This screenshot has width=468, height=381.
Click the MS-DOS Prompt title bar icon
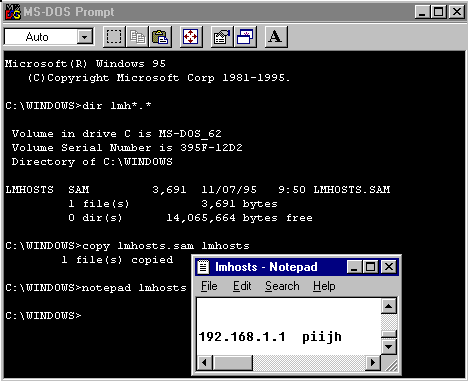[x=13, y=12]
